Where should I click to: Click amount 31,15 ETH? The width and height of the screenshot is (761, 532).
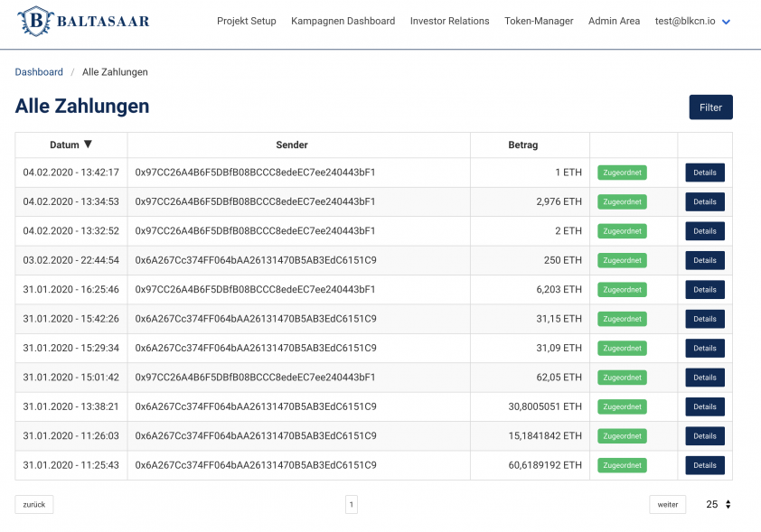559,319
